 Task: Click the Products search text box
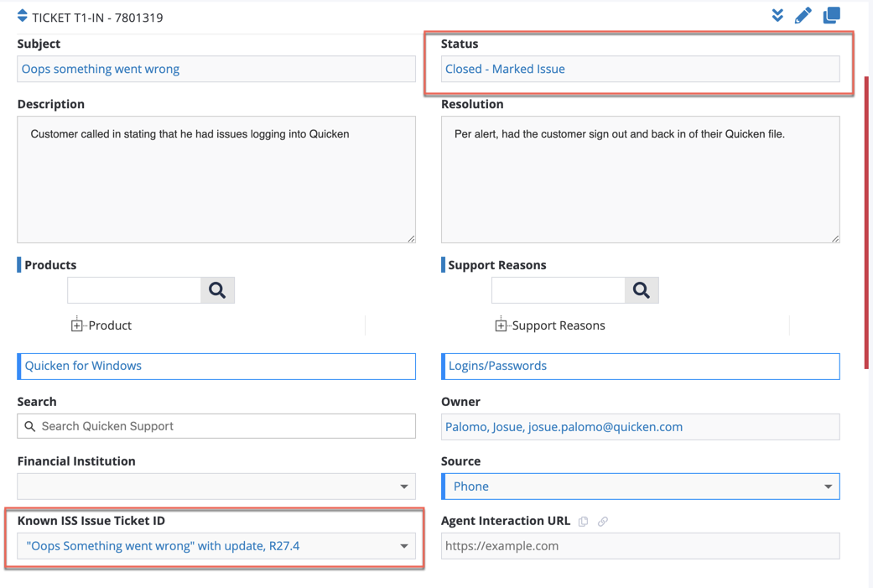click(x=134, y=290)
